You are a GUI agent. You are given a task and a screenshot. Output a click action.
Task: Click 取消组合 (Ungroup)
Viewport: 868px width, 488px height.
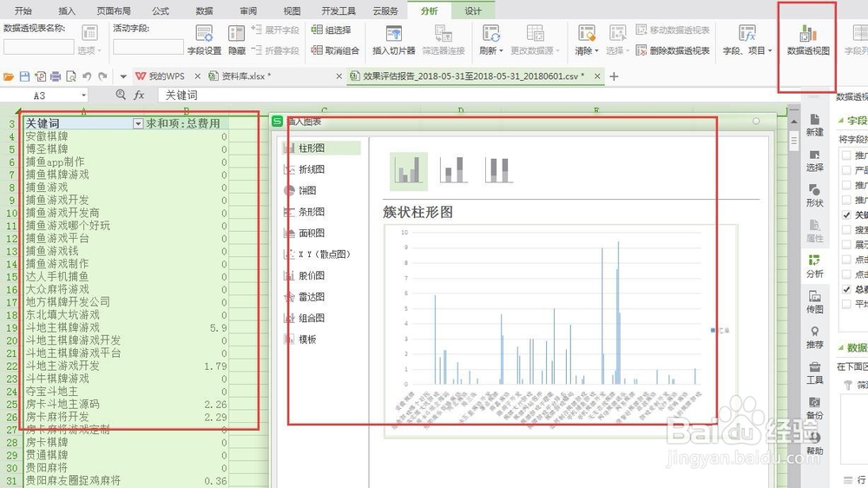coord(335,50)
